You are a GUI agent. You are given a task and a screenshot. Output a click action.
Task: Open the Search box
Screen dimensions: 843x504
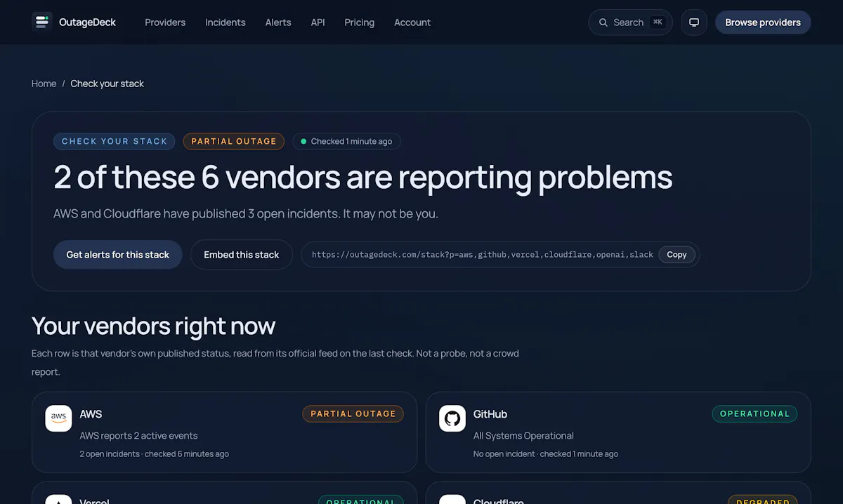[630, 22]
